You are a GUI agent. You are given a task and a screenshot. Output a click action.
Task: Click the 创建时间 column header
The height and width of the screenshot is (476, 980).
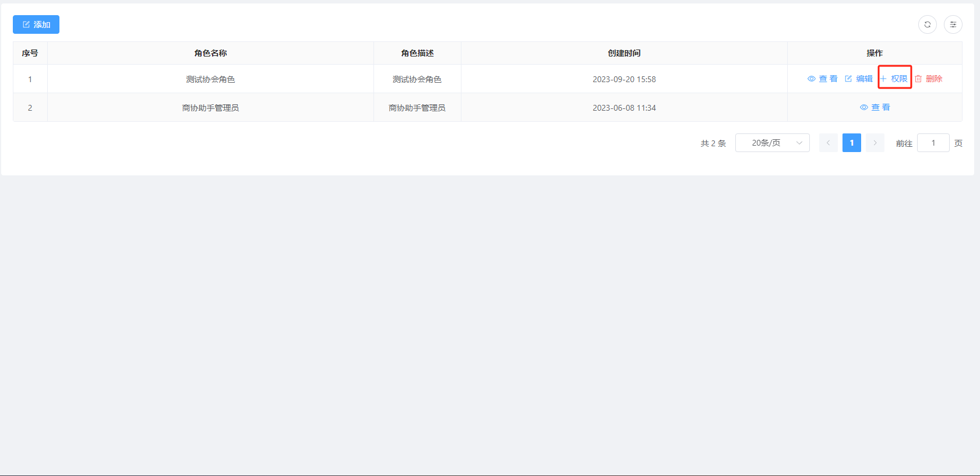(624, 53)
